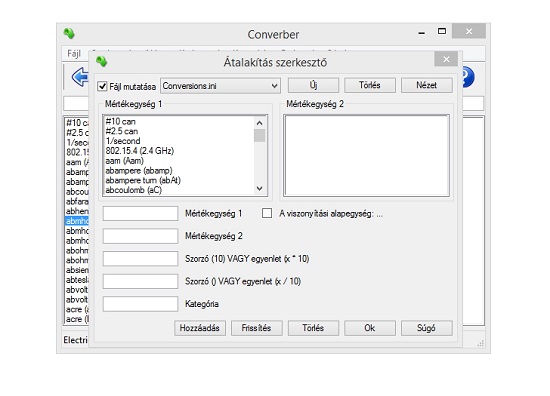Select '#2.5 can' in the Mértékegység 1 list
Image resolution: width=550 pixels, height=396 pixels.
tap(122, 131)
